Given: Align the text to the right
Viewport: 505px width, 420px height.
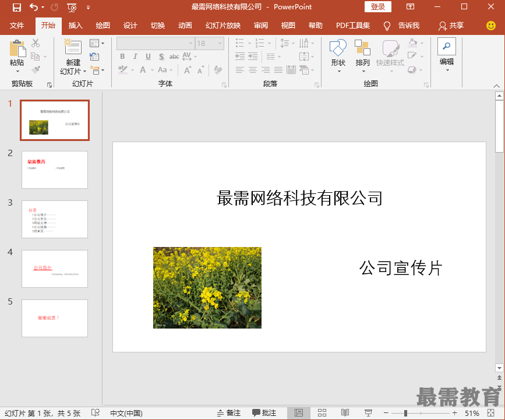Looking at the screenshot, I should [266, 69].
